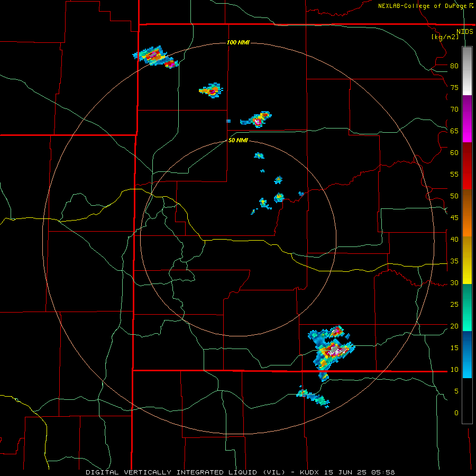
Task: Pick the dark red segment of the color bar
Action: point(467,166)
